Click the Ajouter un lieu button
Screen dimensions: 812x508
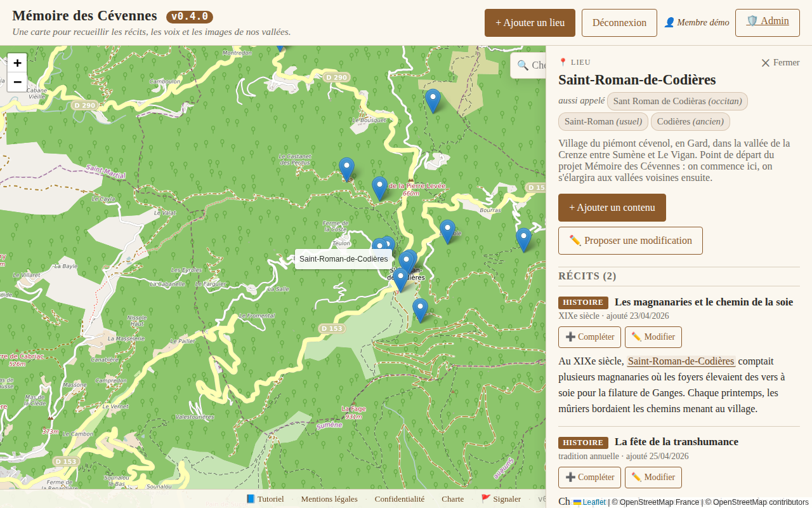(530, 23)
